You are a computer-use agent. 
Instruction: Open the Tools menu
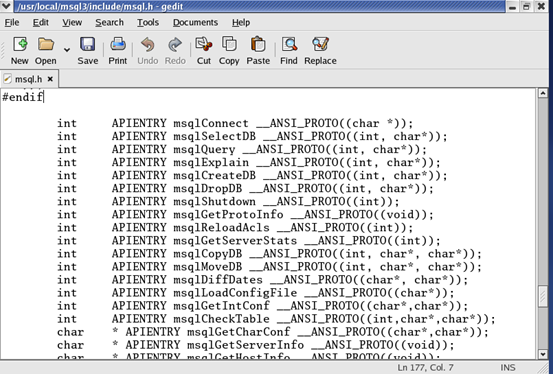point(148,23)
